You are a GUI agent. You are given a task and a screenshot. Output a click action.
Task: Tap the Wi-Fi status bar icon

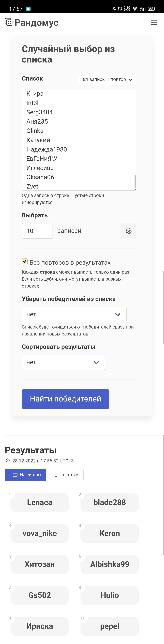tap(135, 9)
